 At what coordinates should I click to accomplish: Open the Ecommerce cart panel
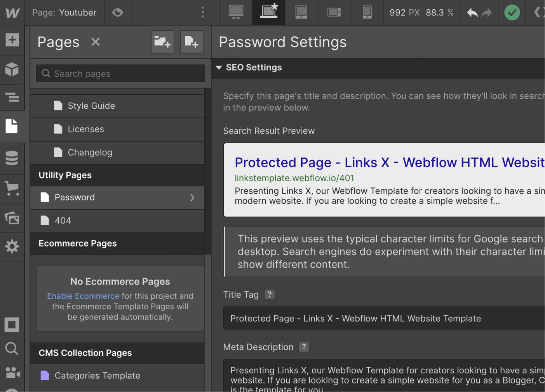[x=12, y=189]
